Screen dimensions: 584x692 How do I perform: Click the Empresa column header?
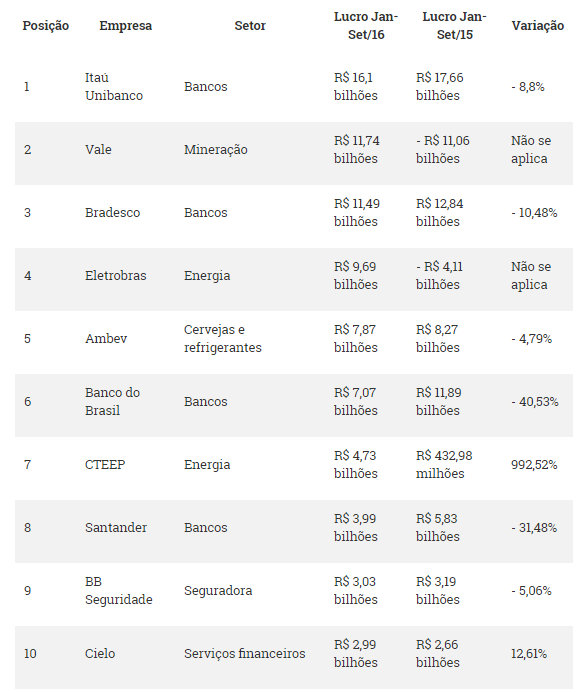tap(125, 26)
